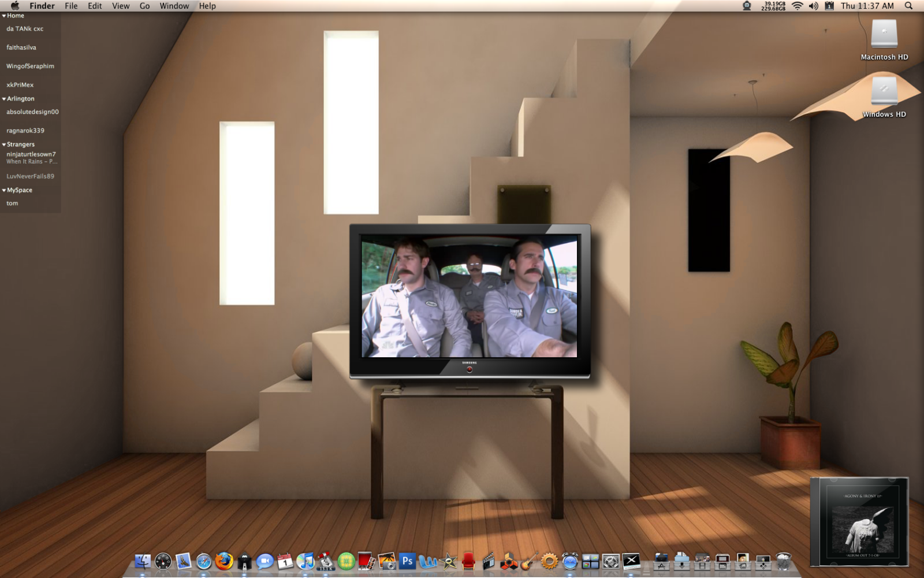
Task: Open the Macintosh HD drive icon
Action: (x=884, y=34)
